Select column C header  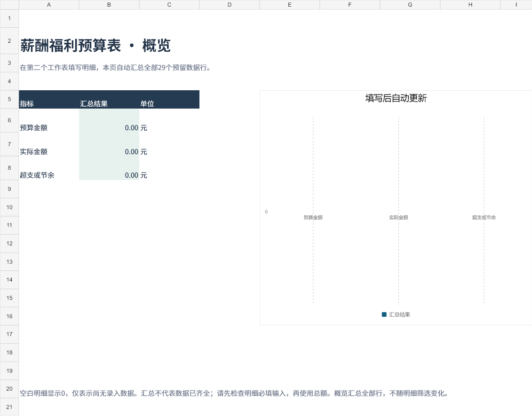(x=169, y=5)
